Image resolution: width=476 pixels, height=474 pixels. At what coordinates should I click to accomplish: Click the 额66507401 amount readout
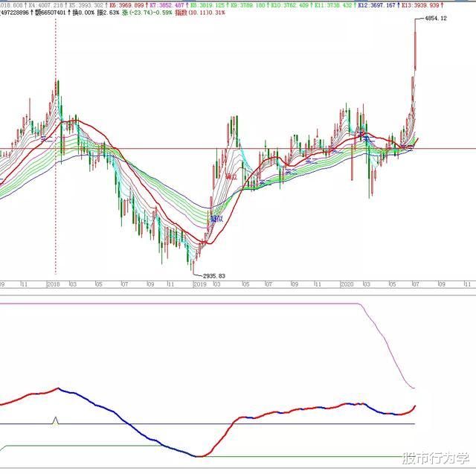[50, 13]
